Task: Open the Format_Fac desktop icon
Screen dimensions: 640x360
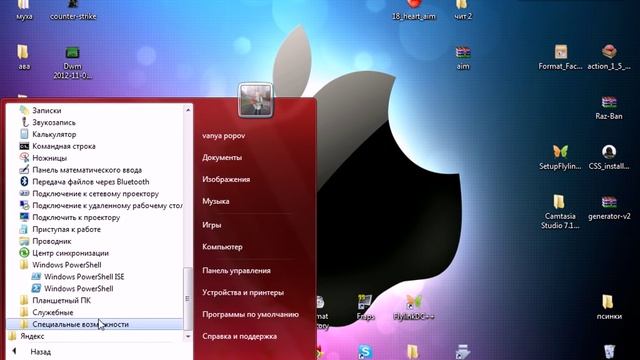Action: point(560,57)
